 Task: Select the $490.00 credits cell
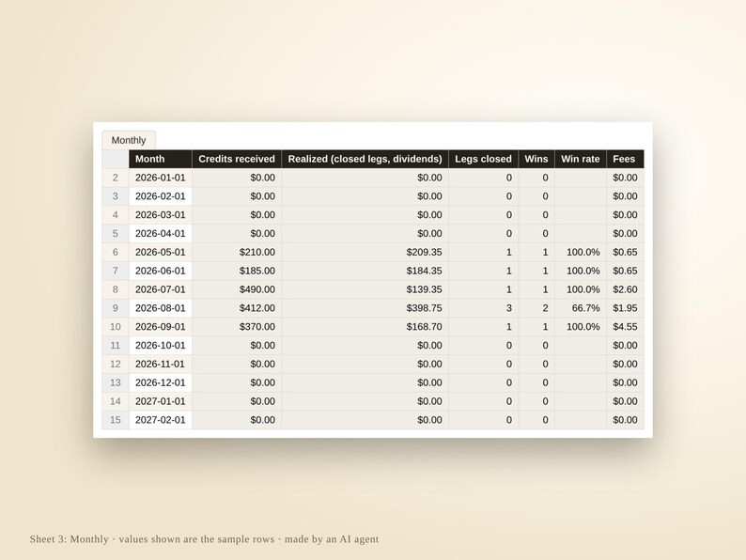tap(237, 289)
